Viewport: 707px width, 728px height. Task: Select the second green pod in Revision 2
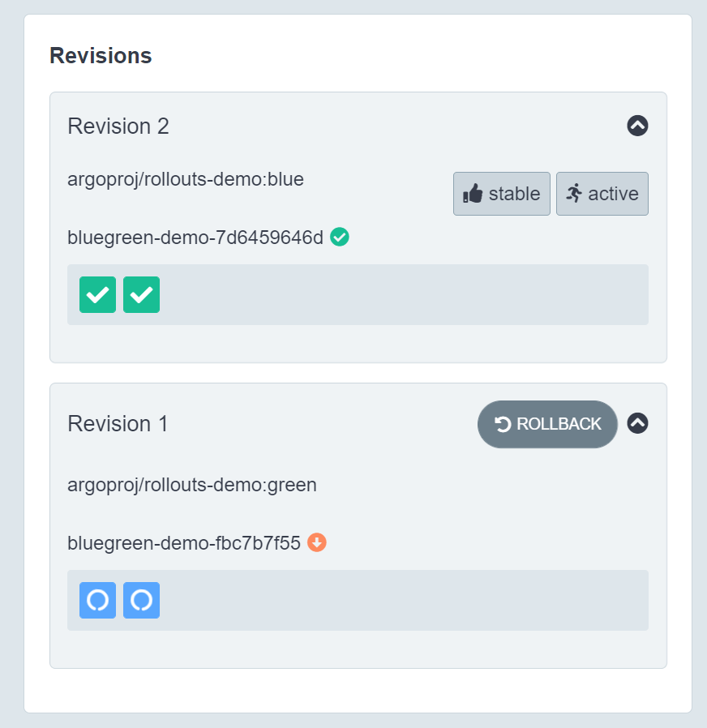(141, 294)
